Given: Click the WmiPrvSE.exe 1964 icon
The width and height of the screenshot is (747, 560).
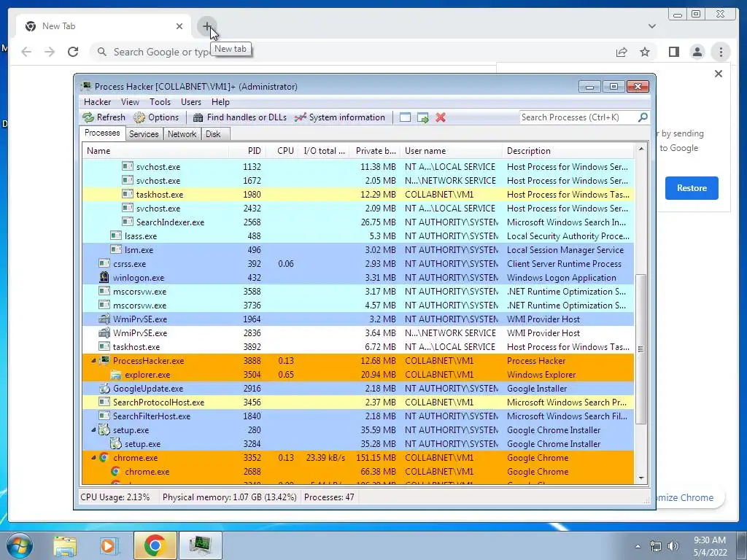Looking at the screenshot, I should [x=104, y=319].
